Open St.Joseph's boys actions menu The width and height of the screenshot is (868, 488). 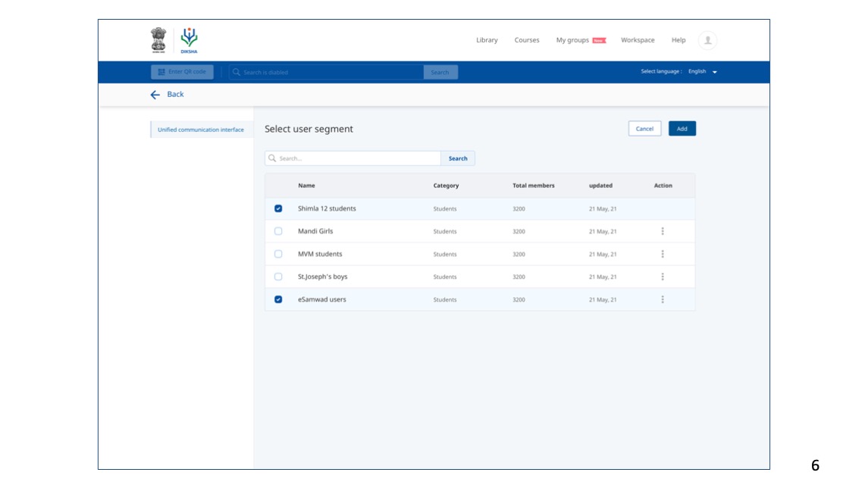pyautogui.click(x=663, y=277)
